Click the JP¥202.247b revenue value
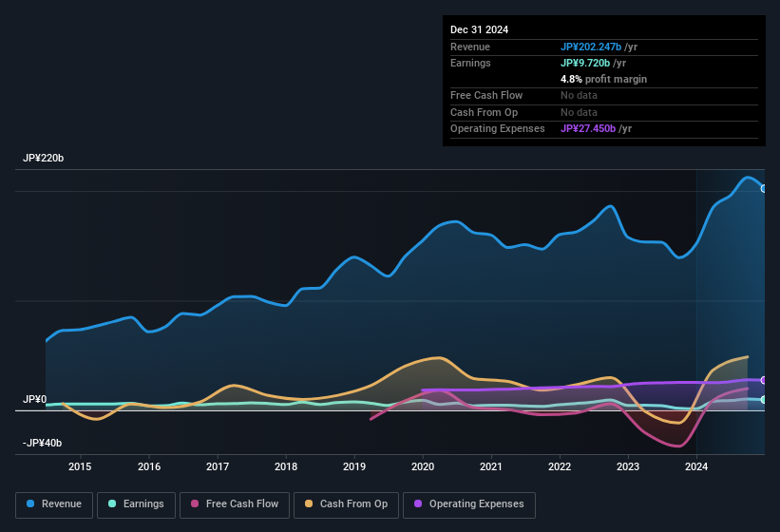This screenshot has width=780, height=532. (x=591, y=47)
